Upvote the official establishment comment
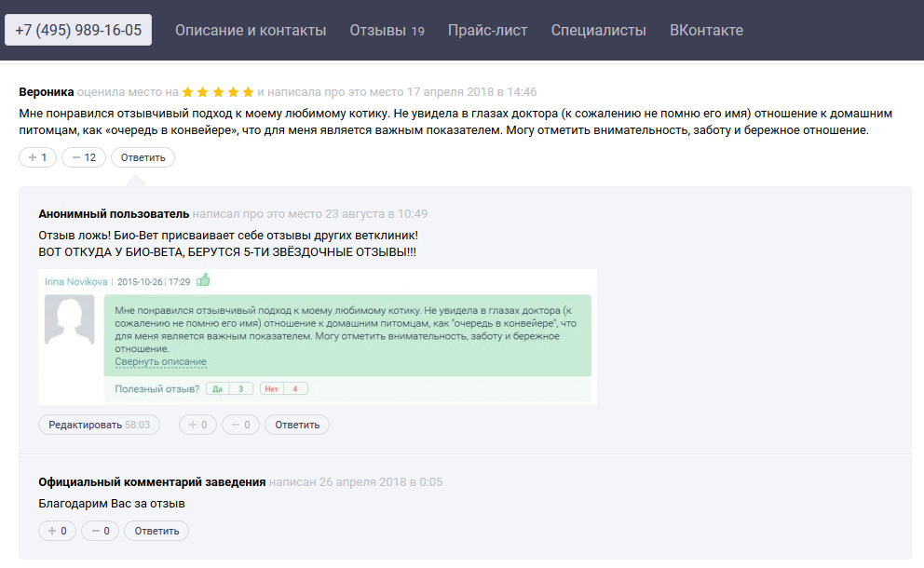 click(x=57, y=531)
